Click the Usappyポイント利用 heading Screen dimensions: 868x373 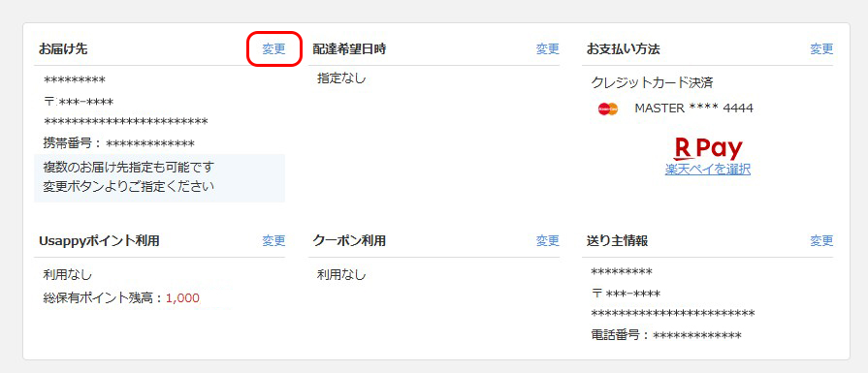[x=99, y=241]
